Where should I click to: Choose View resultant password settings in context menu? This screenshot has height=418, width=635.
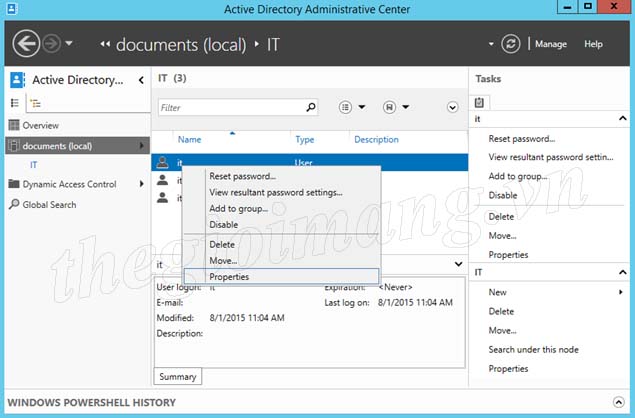point(281,192)
